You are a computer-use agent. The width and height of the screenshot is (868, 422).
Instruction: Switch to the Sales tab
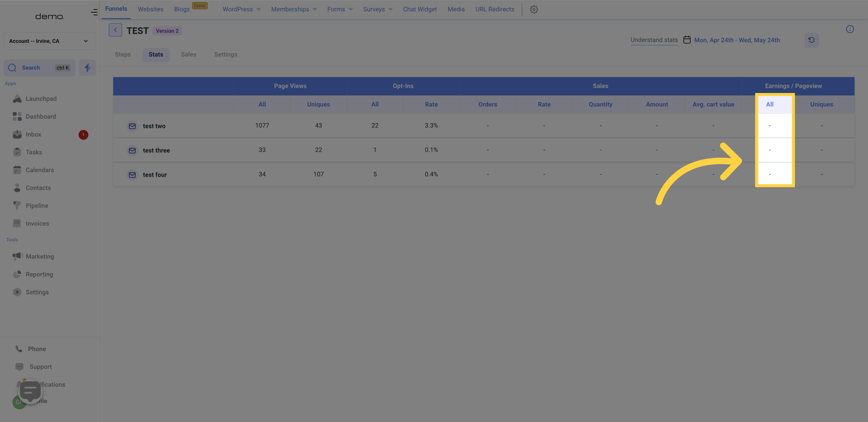point(188,54)
